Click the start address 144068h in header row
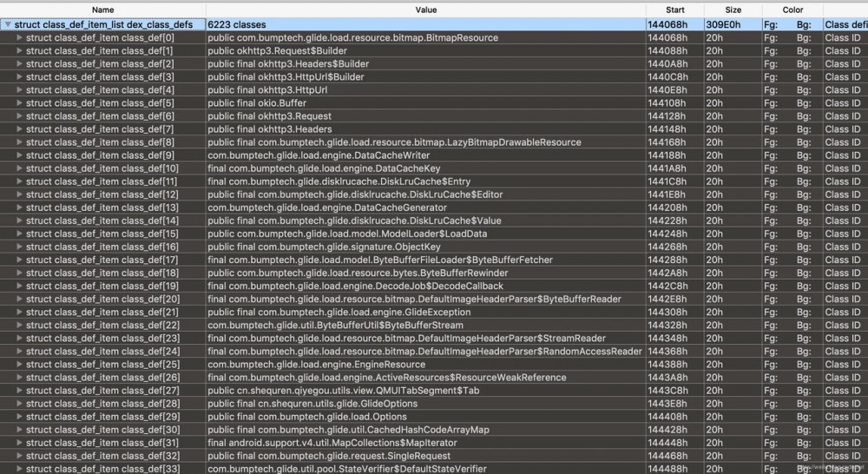Viewport: 868px width, 474px height. point(667,25)
